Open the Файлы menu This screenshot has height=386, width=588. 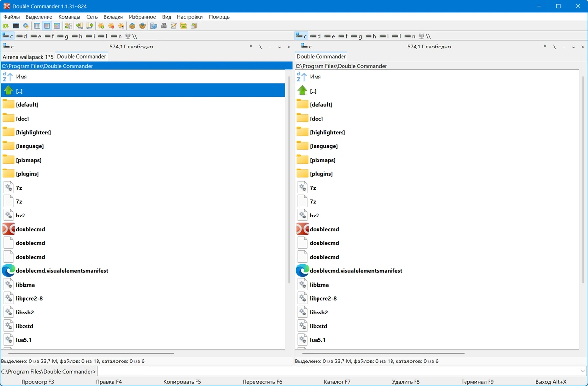[x=12, y=17]
